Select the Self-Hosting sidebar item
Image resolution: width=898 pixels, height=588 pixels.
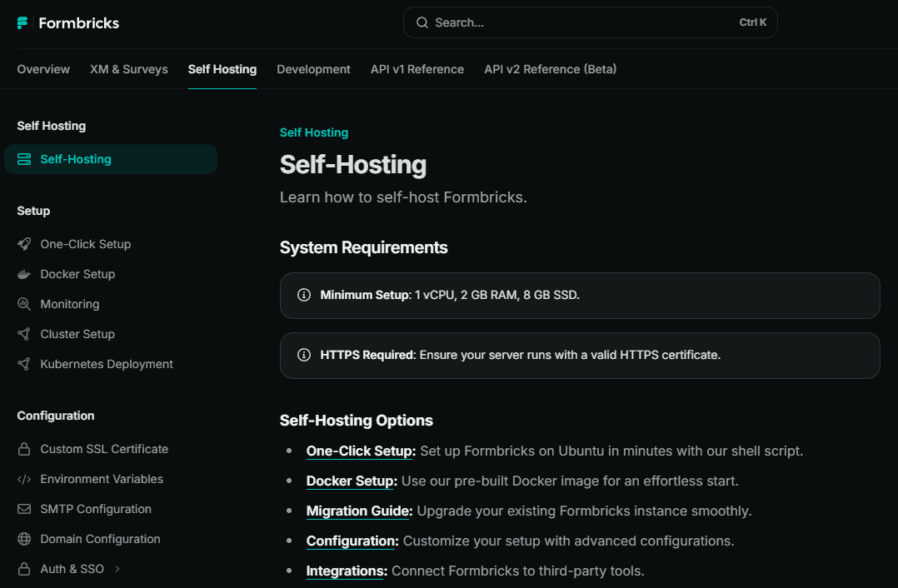click(x=76, y=159)
